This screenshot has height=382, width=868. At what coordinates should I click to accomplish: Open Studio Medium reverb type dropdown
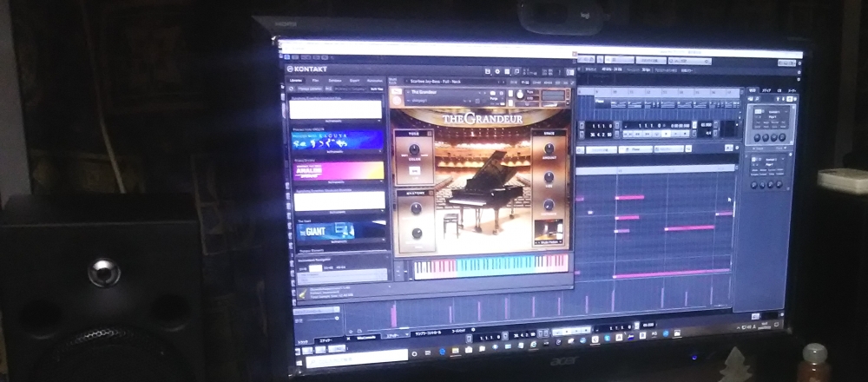[x=549, y=242]
